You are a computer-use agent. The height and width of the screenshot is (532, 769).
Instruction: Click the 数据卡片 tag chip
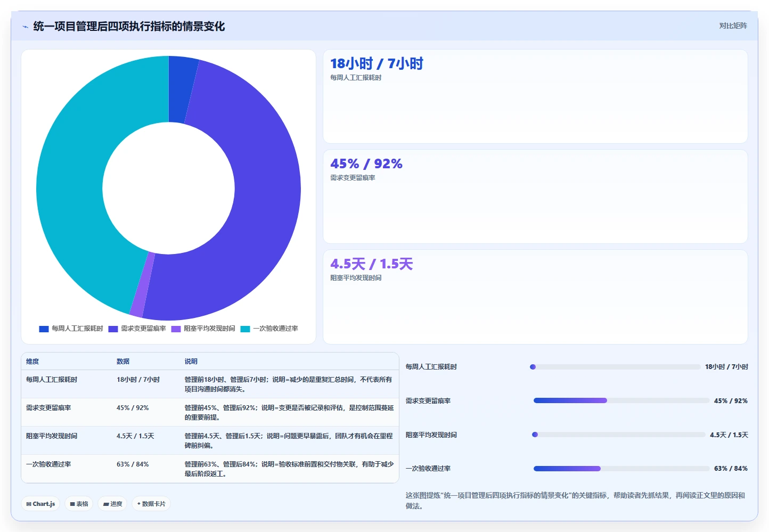tap(151, 504)
